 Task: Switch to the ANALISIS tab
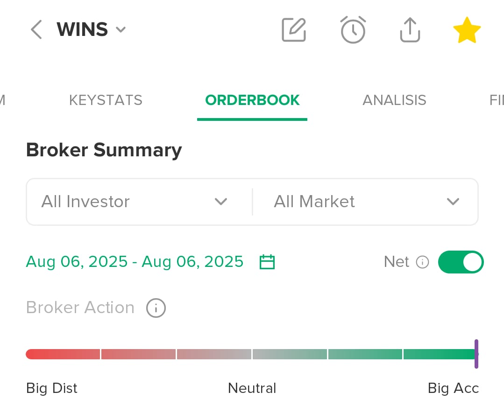click(x=394, y=100)
